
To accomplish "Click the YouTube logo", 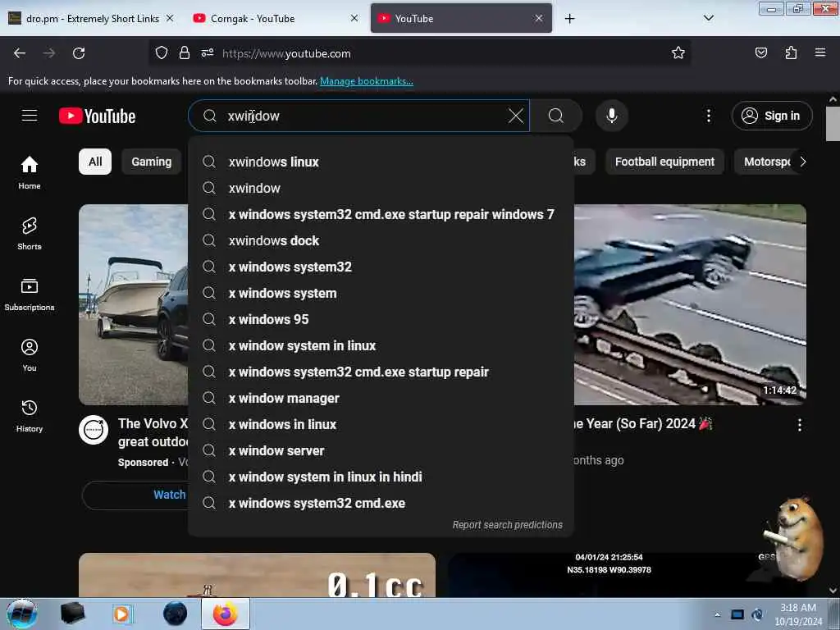I will click(98, 116).
